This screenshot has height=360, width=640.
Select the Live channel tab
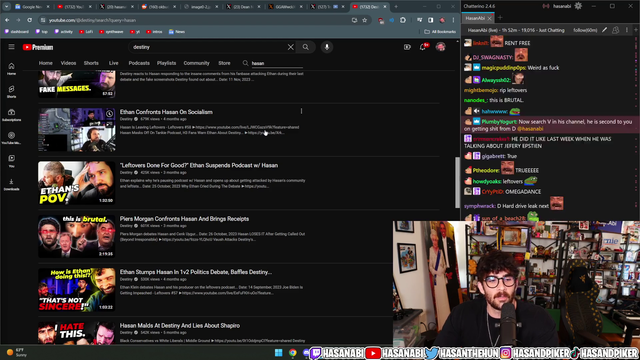[113, 63]
